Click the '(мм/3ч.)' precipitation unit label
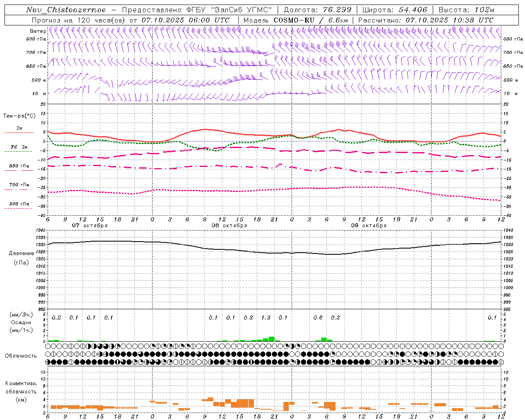Screen dimensions: 525x420 pyautogui.click(x=21, y=315)
